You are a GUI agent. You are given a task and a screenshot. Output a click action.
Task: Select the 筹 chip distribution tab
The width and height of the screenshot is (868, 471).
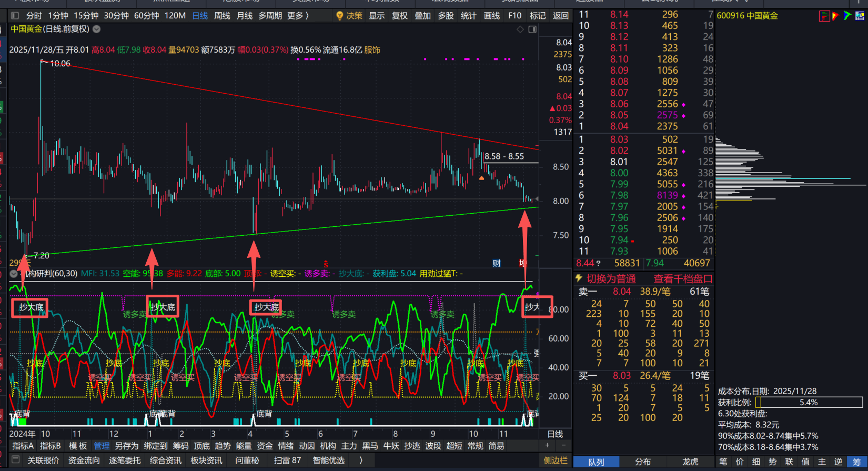[x=857, y=462]
